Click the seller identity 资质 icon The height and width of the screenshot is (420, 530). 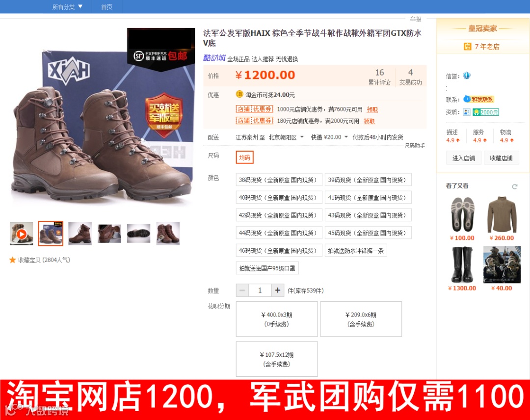tap(467, 112)
